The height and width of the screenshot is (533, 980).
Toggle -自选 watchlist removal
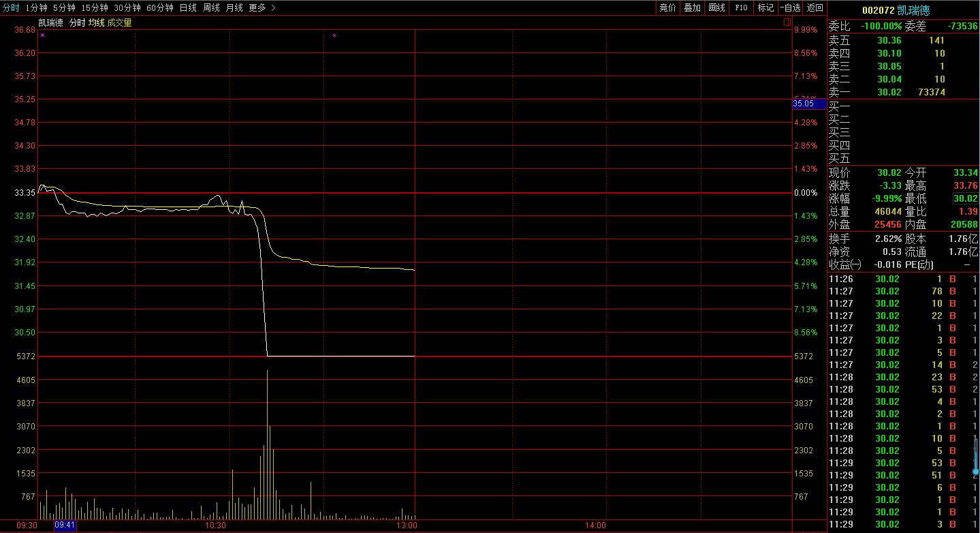(x=790, y=7)
